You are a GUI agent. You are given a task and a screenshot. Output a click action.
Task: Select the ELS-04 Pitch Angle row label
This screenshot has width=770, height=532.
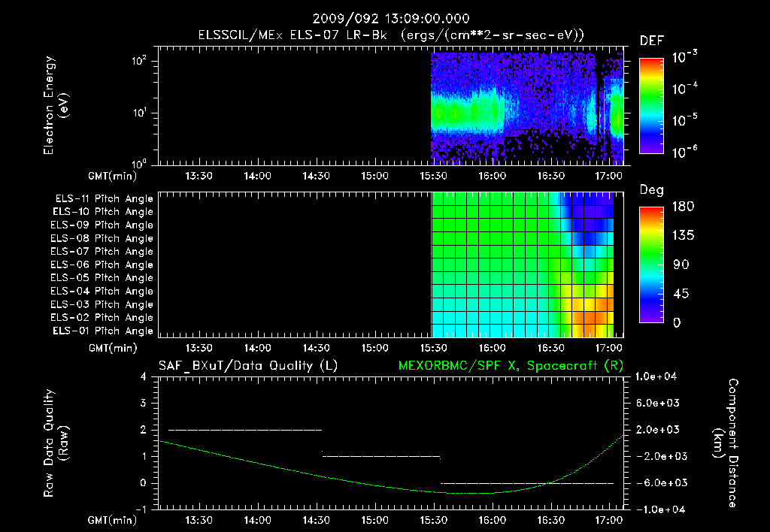(x=102, y=291)
